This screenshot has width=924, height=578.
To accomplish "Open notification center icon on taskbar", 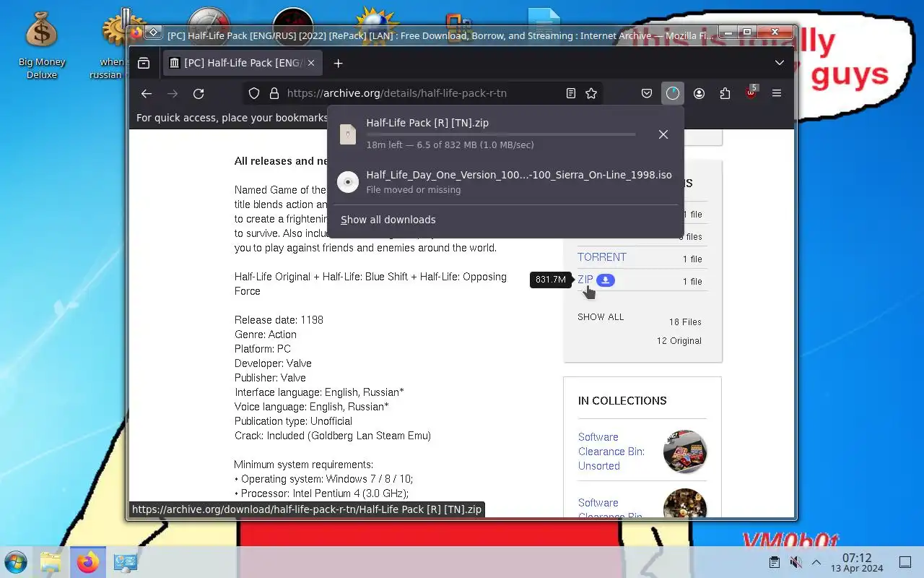I will (x=905, y=562).
